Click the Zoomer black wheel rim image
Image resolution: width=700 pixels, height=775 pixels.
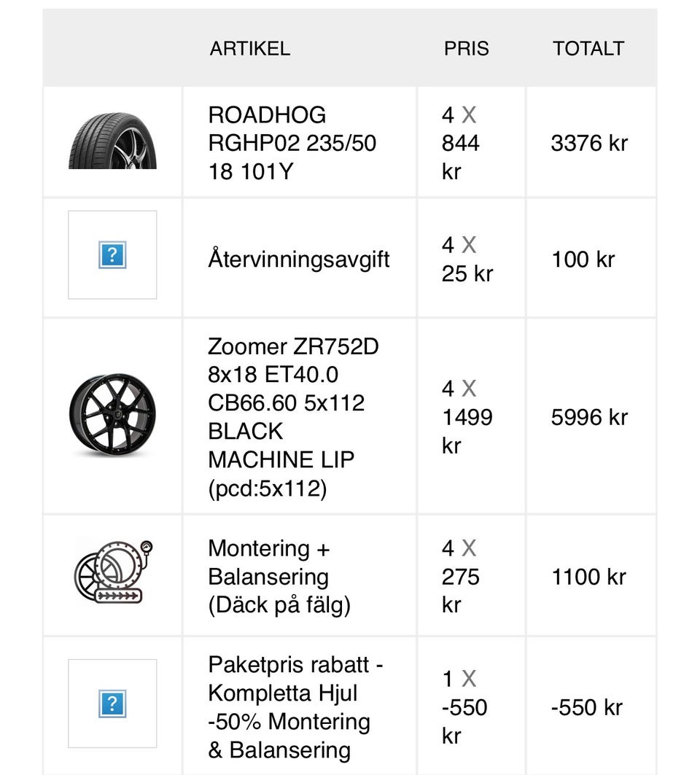pos(112,416)
